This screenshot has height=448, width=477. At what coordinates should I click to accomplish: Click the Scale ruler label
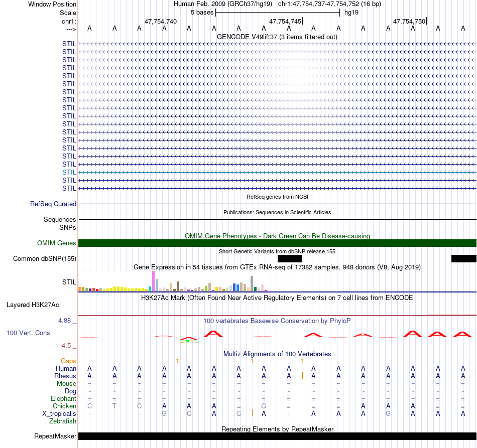(68, 13)
